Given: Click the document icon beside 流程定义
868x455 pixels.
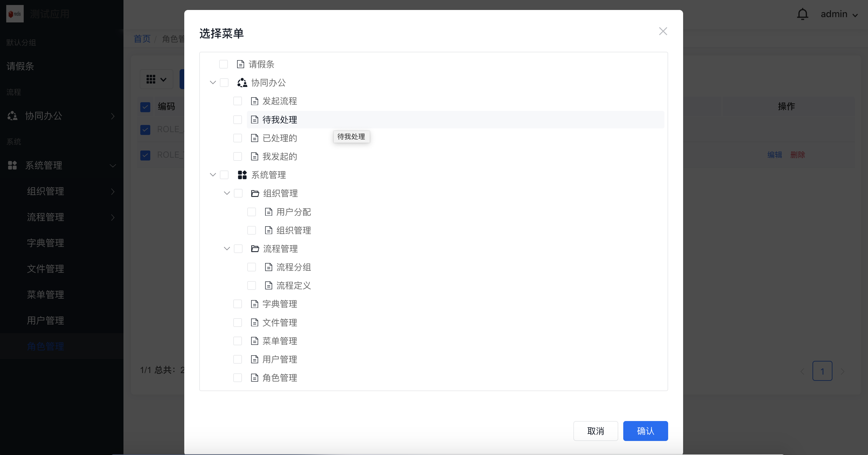Looking at the screenshot, I should point(268,285).
